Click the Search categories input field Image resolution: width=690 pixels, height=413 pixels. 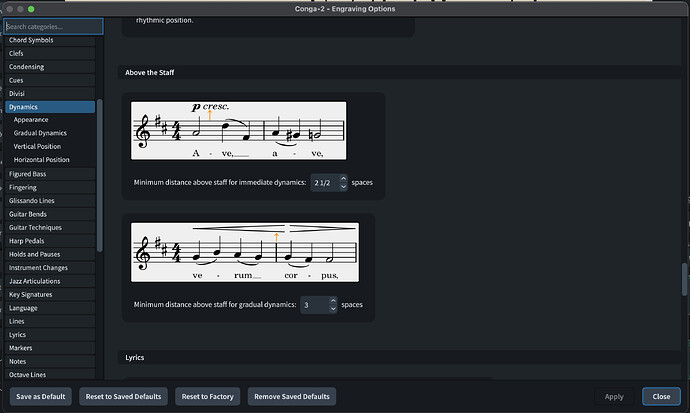54,26
